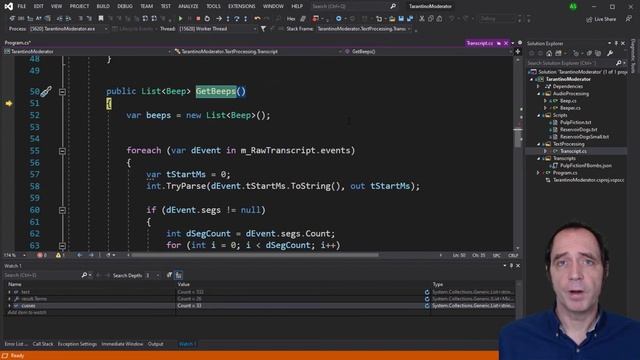Switch to the Exception Settings tab
This screenshot has height=360, width=640.
77,344
